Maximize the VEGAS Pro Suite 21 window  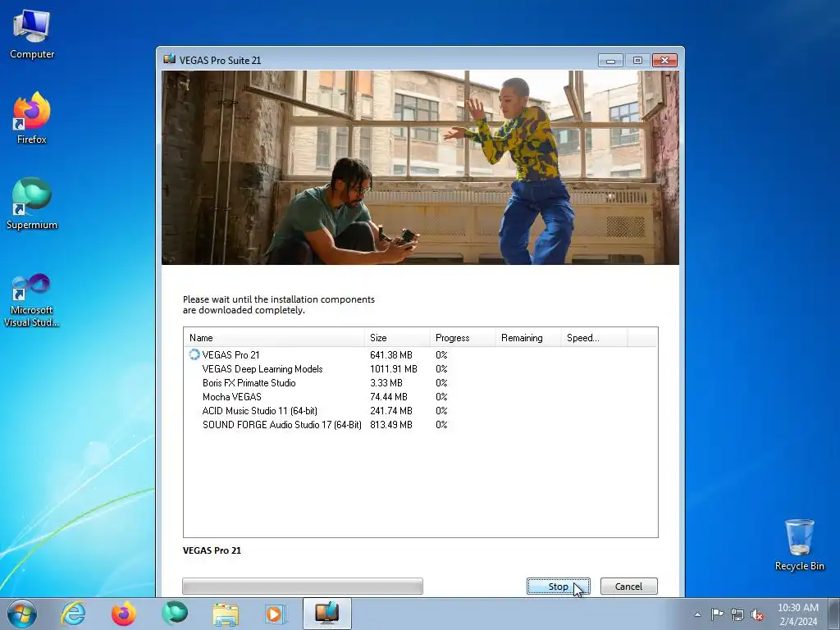(637, 61)
